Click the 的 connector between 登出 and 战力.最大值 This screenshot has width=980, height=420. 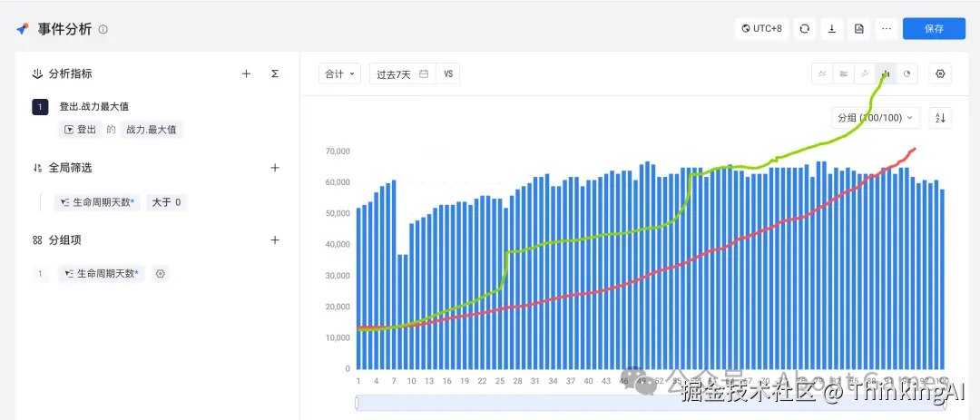pos(111,130)
